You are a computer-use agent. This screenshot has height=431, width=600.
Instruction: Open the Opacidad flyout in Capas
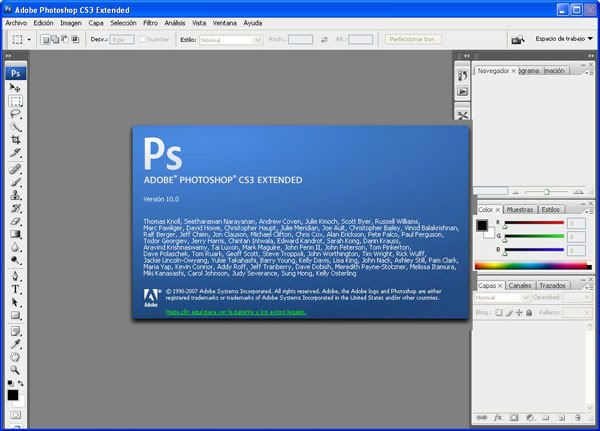point(587,297)
